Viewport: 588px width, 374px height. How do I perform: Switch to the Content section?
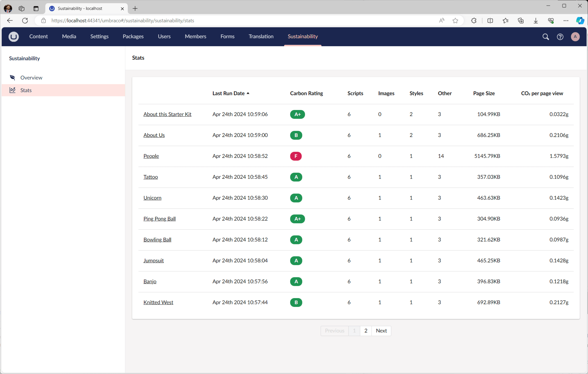(x=38, y=37)
